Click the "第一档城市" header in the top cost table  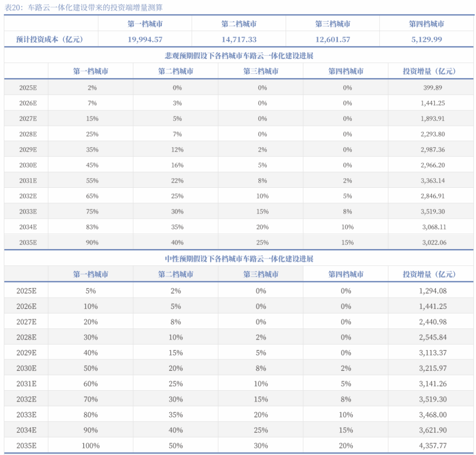pyautogui.click(x=145, y=24)
